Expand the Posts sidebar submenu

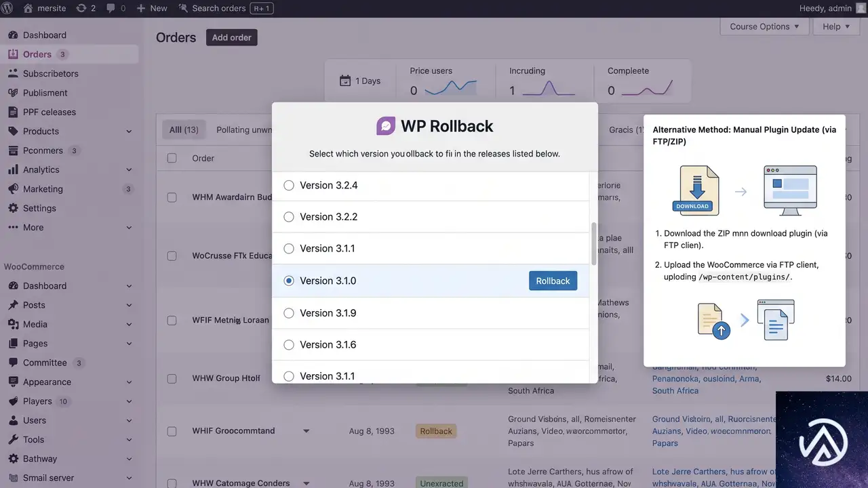coord(129,306)
